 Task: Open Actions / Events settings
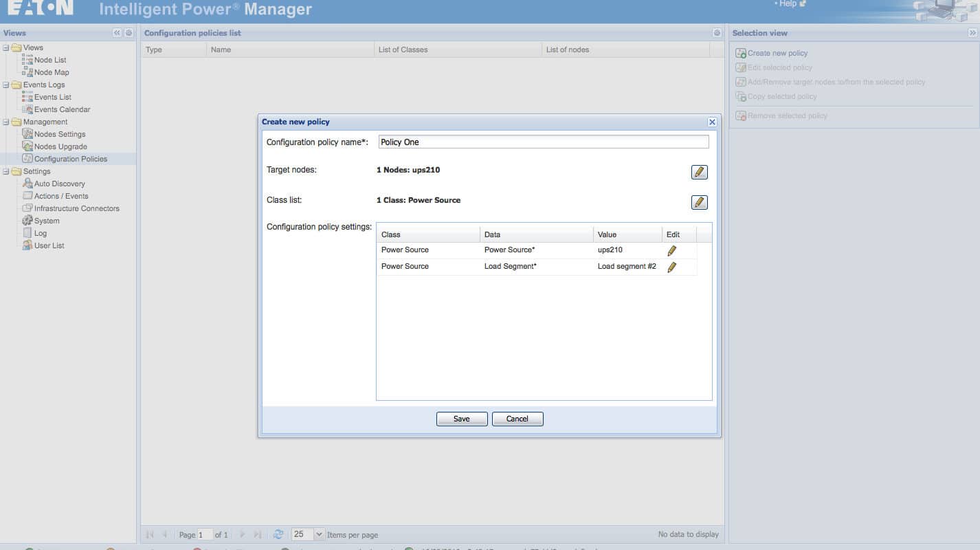pos(61,196)
